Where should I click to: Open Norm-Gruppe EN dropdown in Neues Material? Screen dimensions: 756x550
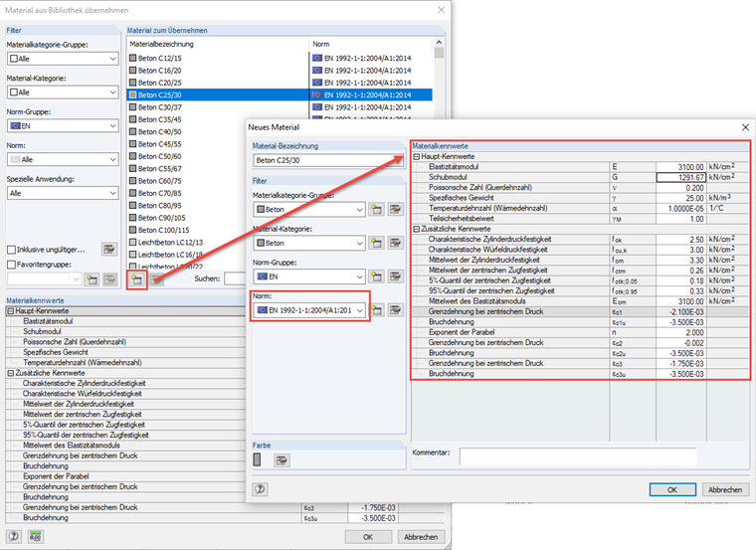(x=309, y=276)
